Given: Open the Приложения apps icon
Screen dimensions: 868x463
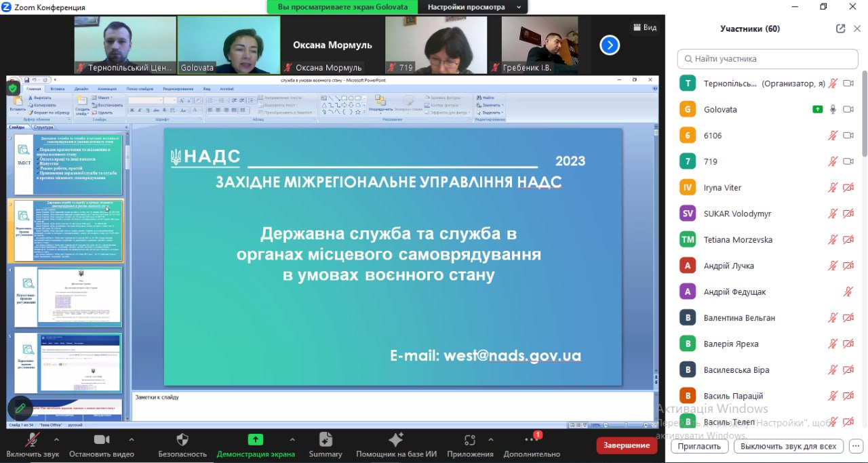Looking at the screenshot, I should click(469, 440).
